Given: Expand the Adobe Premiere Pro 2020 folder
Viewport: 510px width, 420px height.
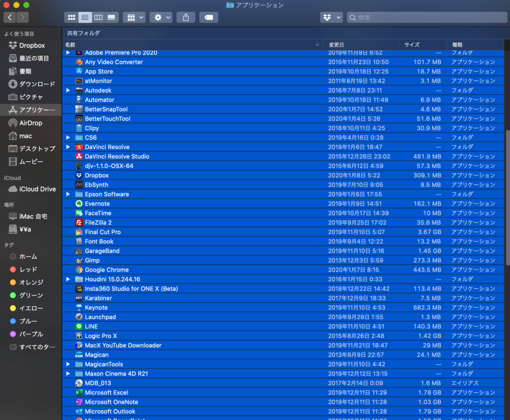Looking at the screenshot, I should click(x=68, y=52).
